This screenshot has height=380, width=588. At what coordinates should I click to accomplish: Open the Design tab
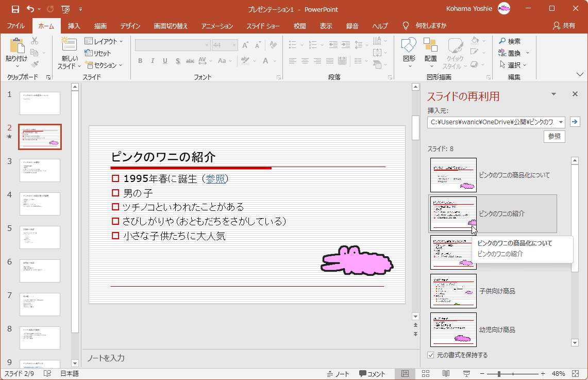point(130,26)
